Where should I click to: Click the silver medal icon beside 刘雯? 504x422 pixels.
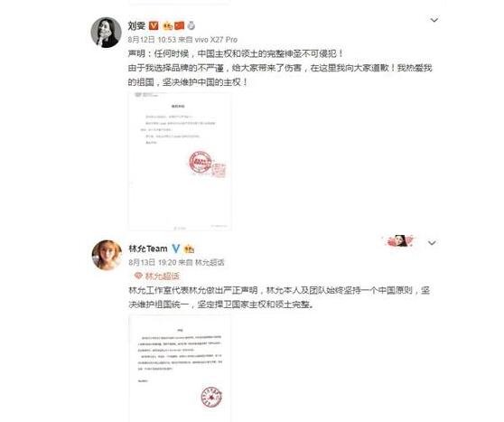click(x=191, y=25)
